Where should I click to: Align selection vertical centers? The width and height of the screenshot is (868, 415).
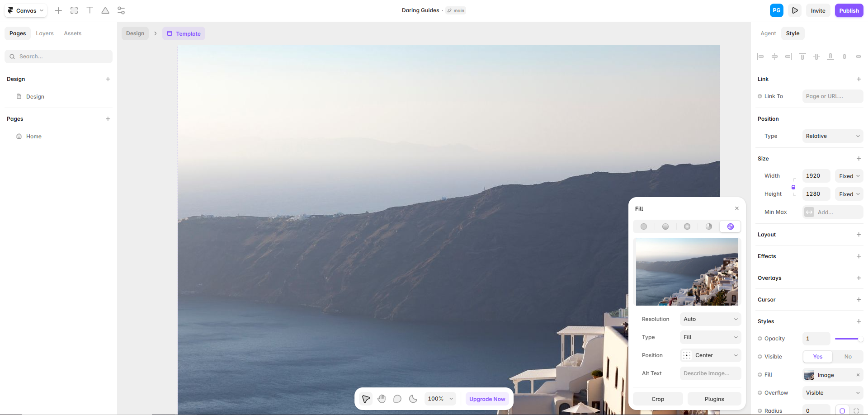pos(816,57)
